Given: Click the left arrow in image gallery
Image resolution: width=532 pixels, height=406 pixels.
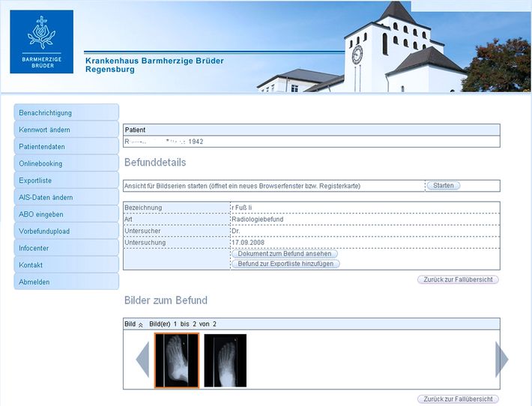Looking at the screenshot, I should 142,360.
